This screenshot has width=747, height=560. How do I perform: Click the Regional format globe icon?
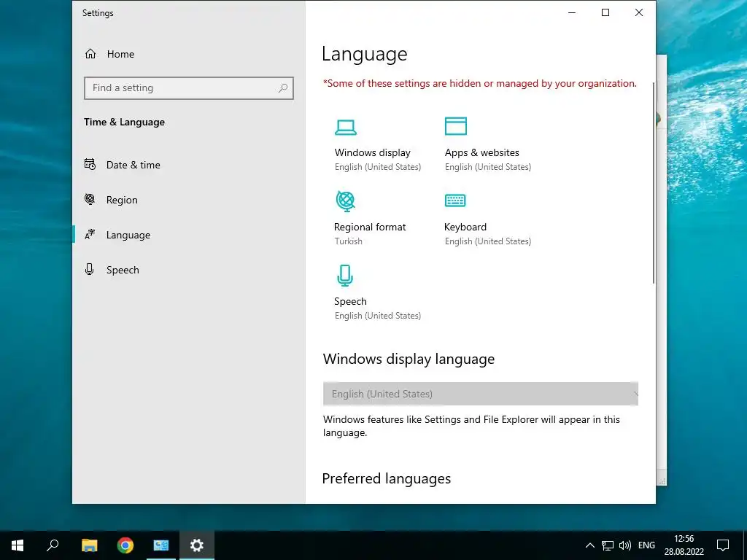tap(345, 201)
